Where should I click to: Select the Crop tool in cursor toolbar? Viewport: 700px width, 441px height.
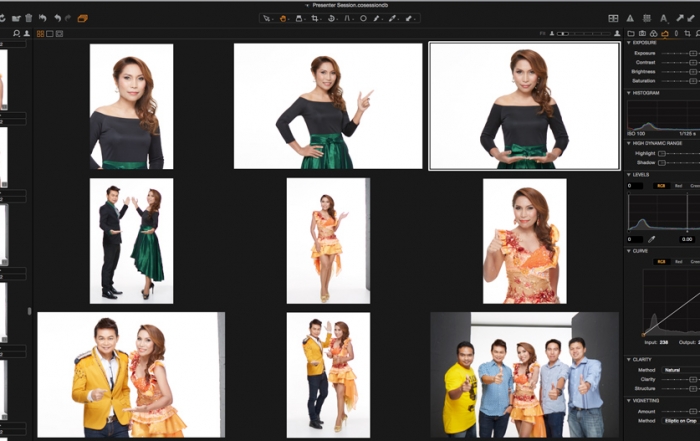315,18
